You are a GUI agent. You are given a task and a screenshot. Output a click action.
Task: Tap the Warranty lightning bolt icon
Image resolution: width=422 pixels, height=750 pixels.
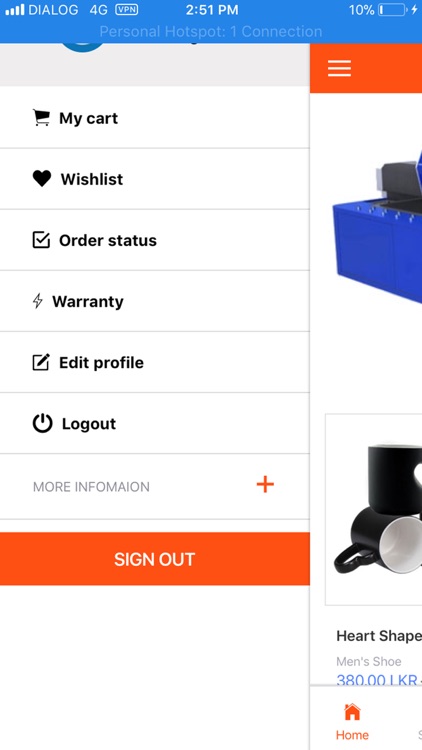38,301
